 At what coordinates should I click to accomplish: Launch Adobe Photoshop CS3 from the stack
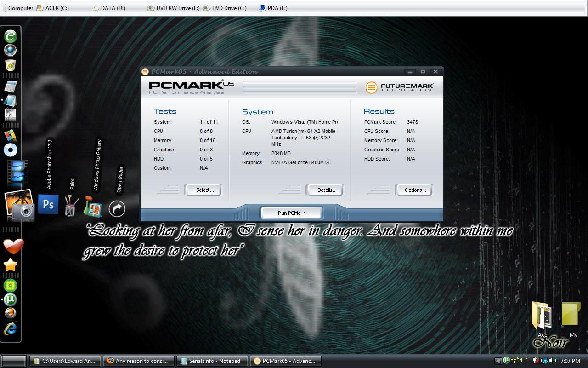point(48,204)
